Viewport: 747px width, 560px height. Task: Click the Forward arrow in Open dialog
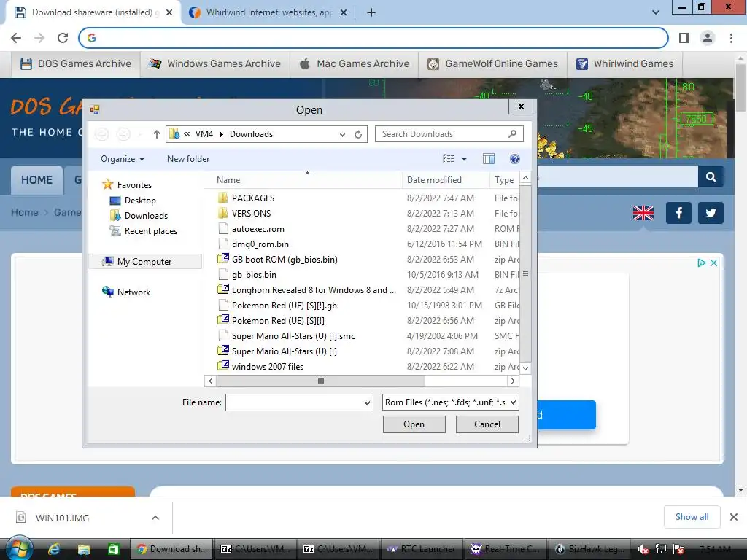123,134
